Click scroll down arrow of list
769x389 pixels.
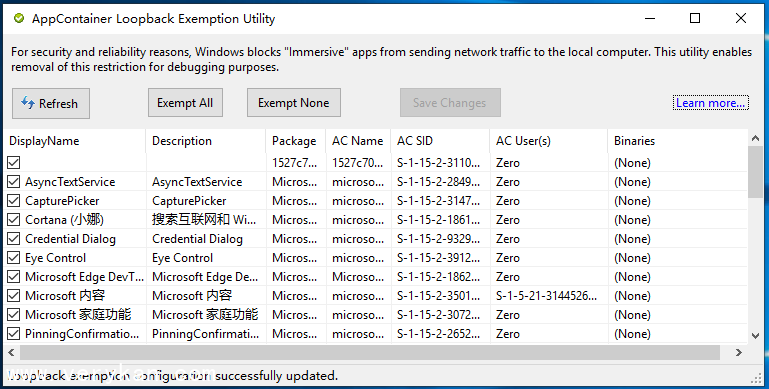tap(755, 336)
